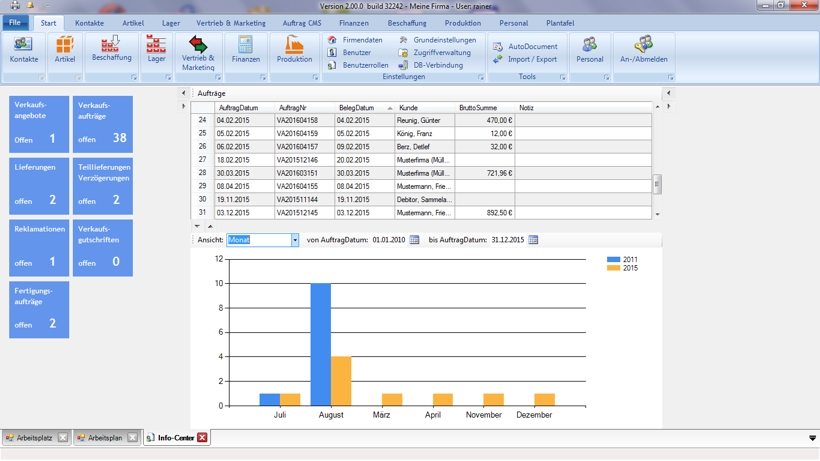This screenshot has width=820, height=461.
Task: Switch to the Arbeitsplan document tab
Action: point(105,437)
